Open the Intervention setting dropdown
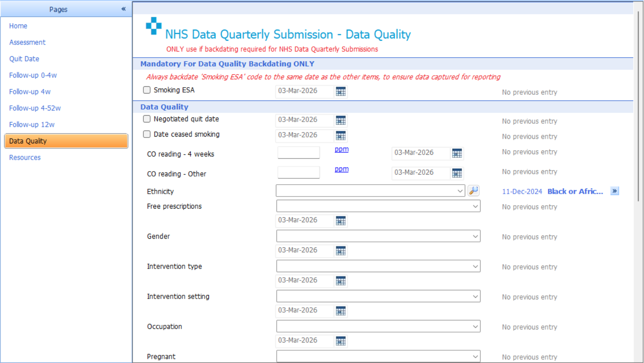Image resolution: width=644 pixels, height=363 pixels. pos(378,296)
